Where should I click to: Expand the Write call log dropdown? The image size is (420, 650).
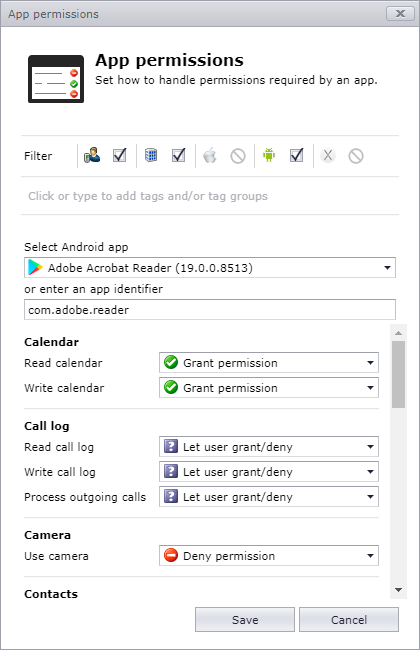tap(269, 472)
